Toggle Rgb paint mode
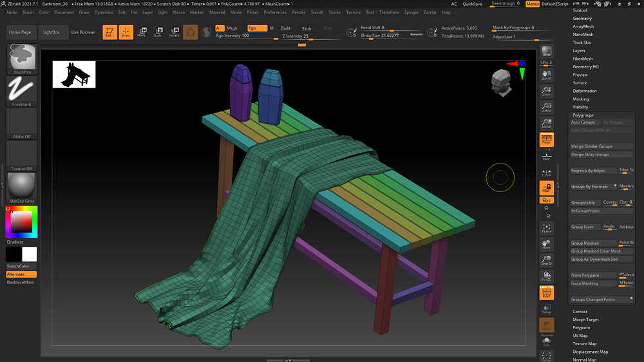This screenshot has width=644, height=362. (257, 28)
